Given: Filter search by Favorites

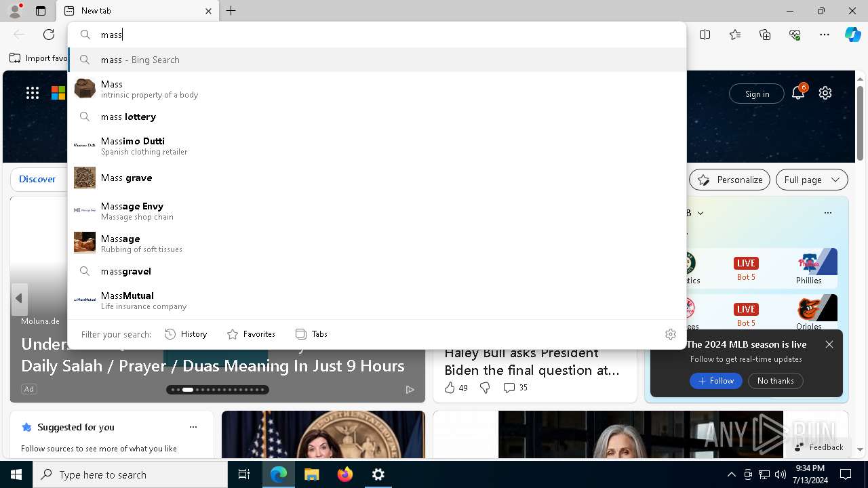Looking at the screenshot, I should [251, 334].
